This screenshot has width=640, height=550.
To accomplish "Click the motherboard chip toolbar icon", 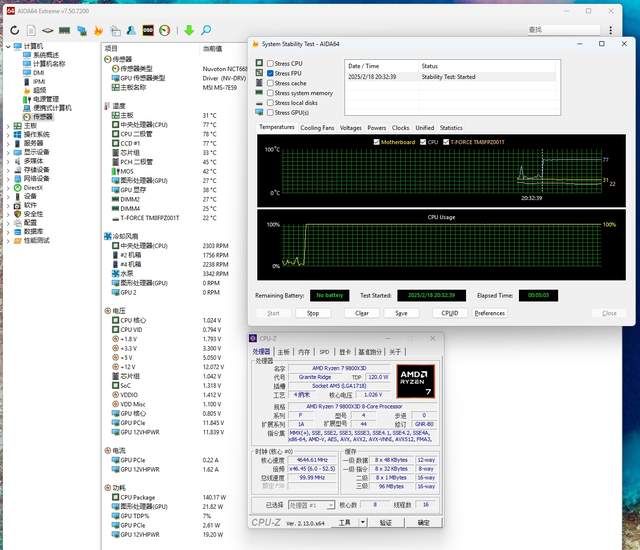I will 48,30.
